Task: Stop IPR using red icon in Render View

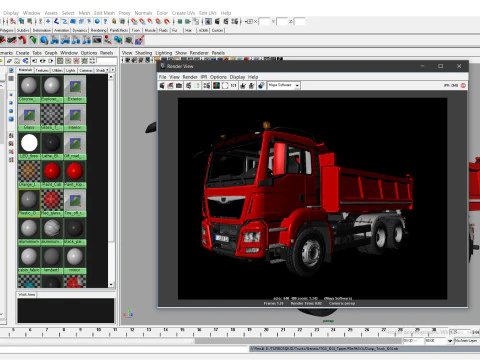Action: [x=463, y=86]
